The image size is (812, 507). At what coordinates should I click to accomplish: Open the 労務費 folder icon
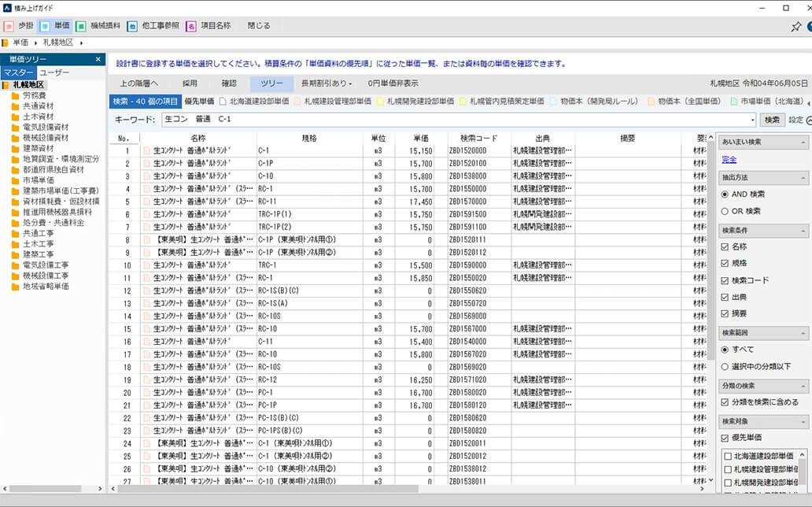[16, 95]
